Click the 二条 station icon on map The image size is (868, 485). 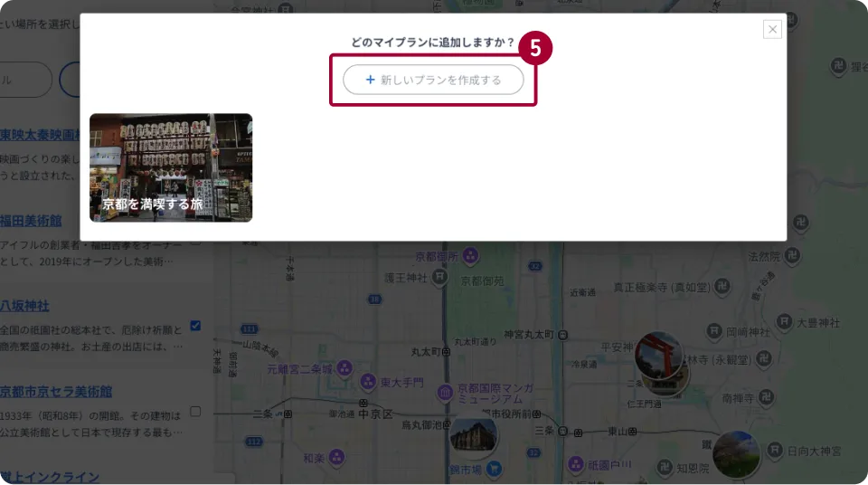point(288,414)
